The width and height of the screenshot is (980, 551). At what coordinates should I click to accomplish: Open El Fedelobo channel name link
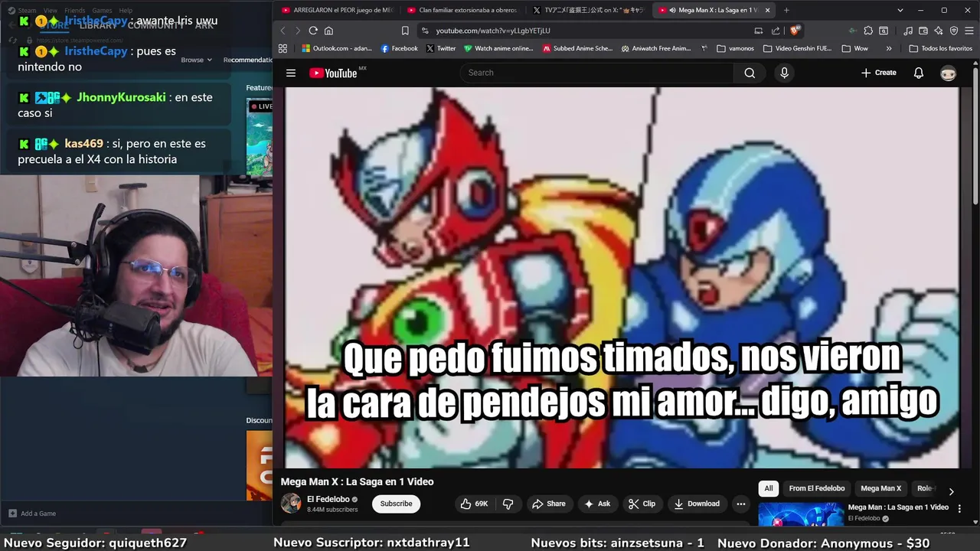point(328,499)
